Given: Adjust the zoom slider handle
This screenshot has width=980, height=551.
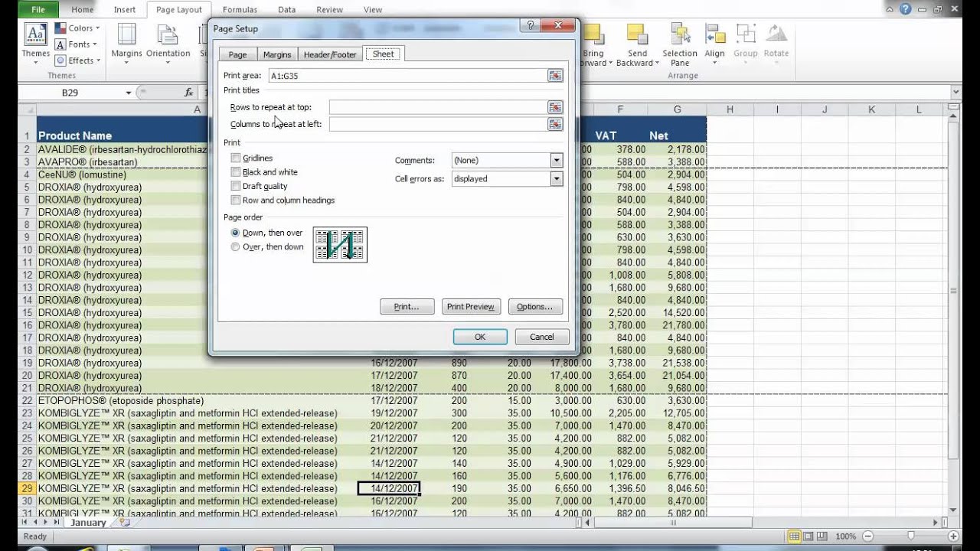Looking at the screenshot, I should (910, 536).
